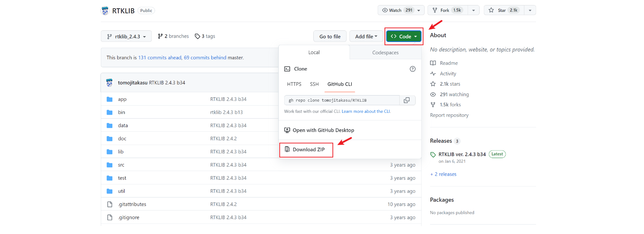
Task: Click the Readme book icon
Action: [x=433, y=63]
